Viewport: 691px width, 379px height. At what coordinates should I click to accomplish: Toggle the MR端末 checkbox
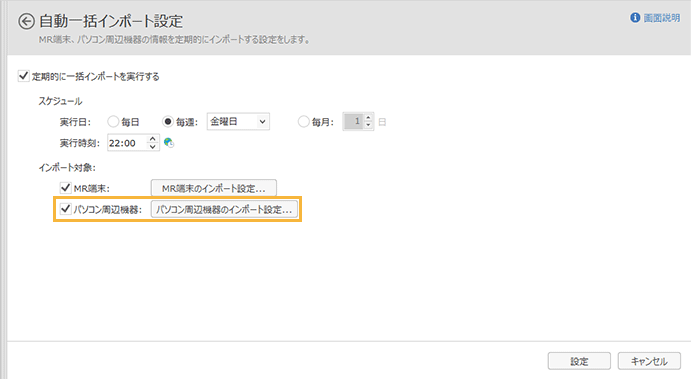tap(66, 188)
